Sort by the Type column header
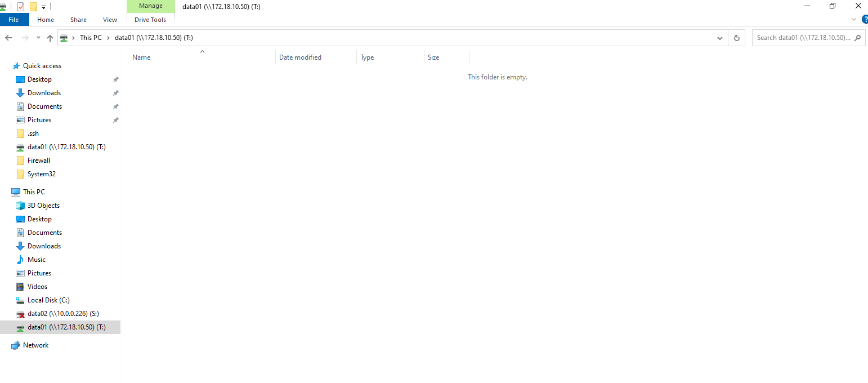The image size is (868, 383). click(x=390, y=57)
